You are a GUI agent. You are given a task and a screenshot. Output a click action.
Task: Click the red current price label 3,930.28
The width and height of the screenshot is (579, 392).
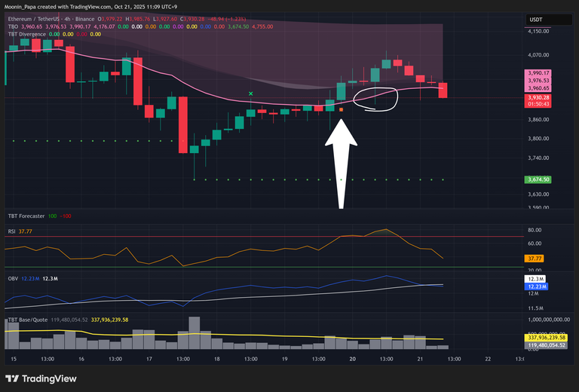point(538,98)
